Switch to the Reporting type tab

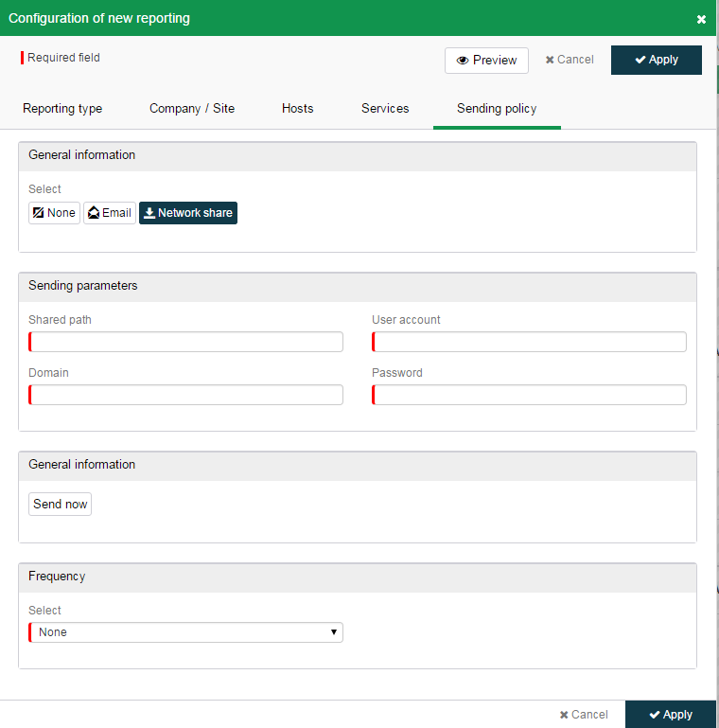click(62, 108)
